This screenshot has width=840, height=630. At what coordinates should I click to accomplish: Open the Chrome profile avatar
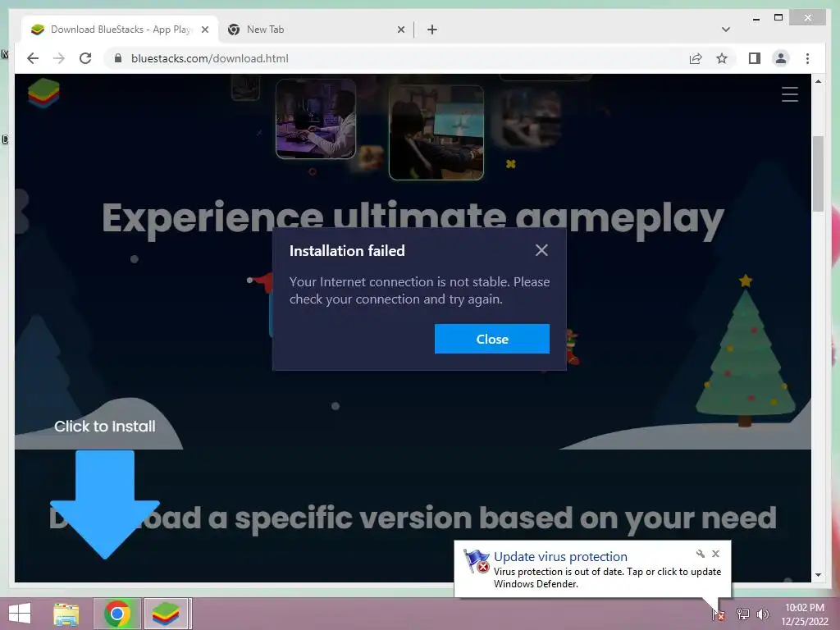781,58
